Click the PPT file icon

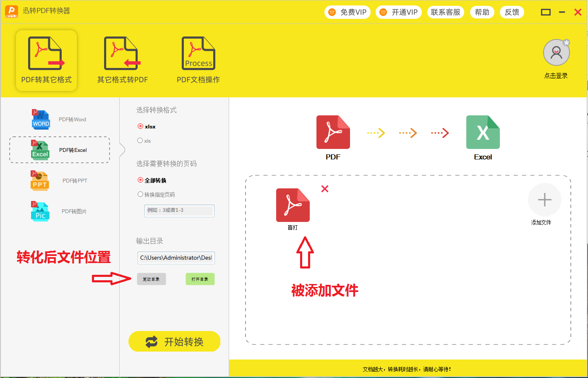pos(40,181)
